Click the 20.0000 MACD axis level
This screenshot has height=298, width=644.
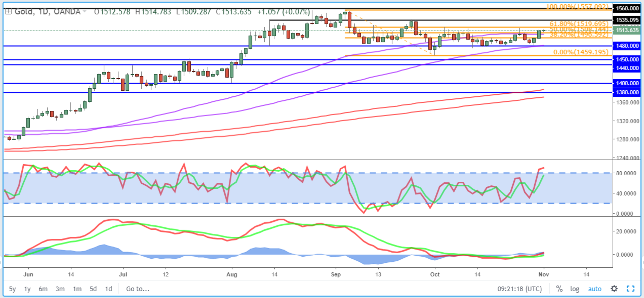[x=626, y=232]
